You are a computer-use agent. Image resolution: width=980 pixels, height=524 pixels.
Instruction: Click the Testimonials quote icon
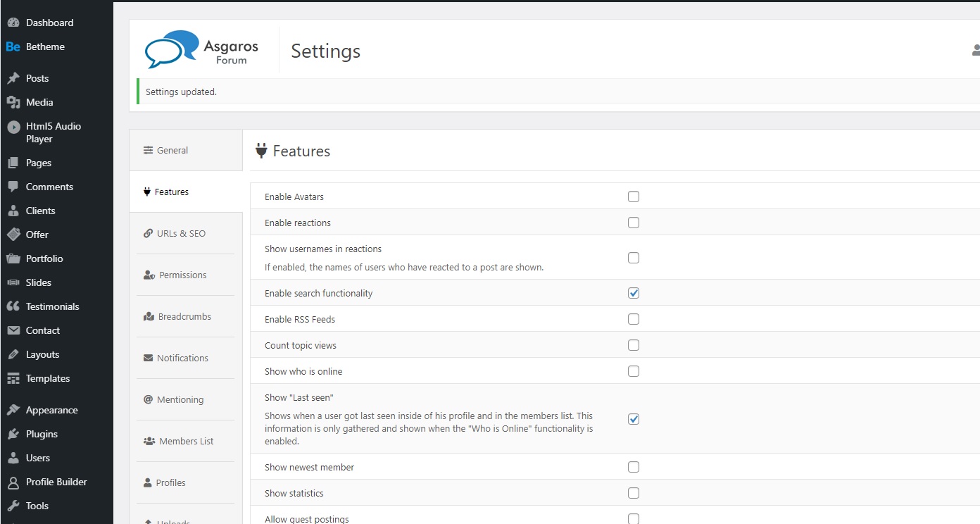click(x=13, y=306)
